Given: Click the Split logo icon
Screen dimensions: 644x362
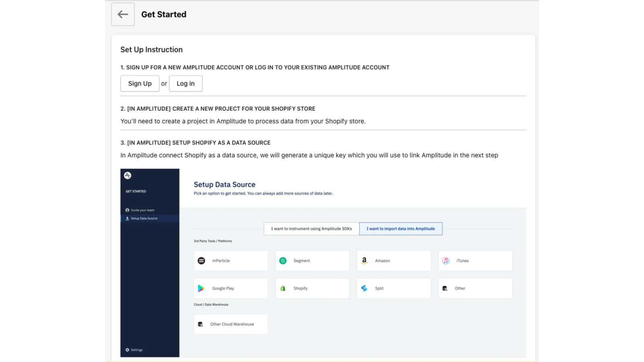Looking at the screenshot, I should click(x=364, y=288).
